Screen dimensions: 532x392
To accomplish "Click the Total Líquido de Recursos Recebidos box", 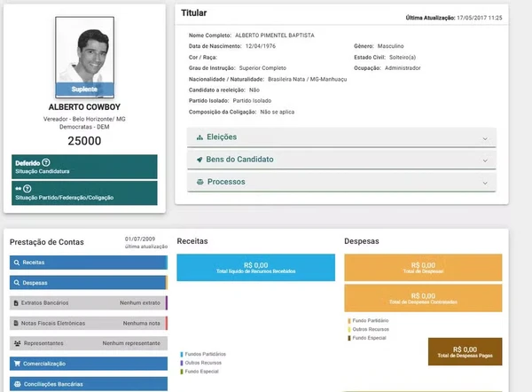I will pyautogui.click(x=255, y=267).
